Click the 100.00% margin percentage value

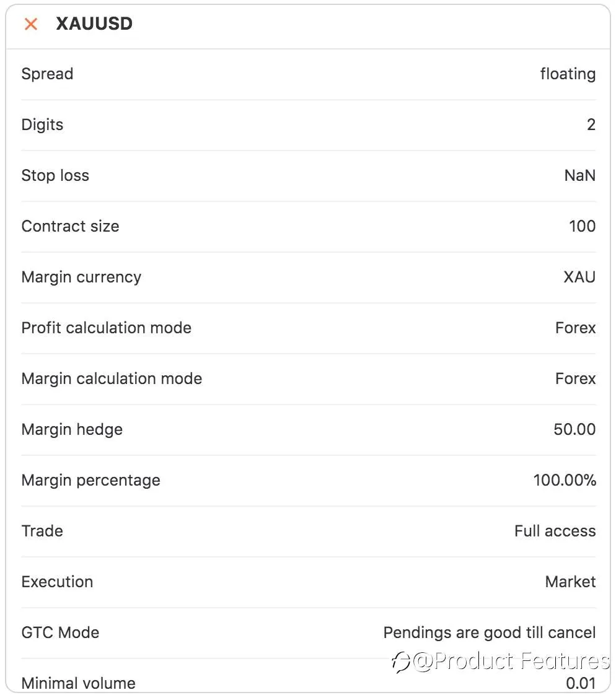(565, 481)
